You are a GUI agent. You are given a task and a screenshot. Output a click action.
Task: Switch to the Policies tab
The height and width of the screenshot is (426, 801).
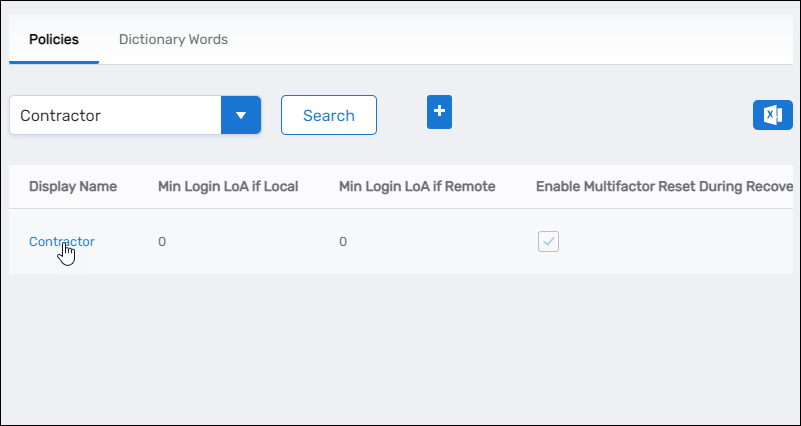coord(54,40)
